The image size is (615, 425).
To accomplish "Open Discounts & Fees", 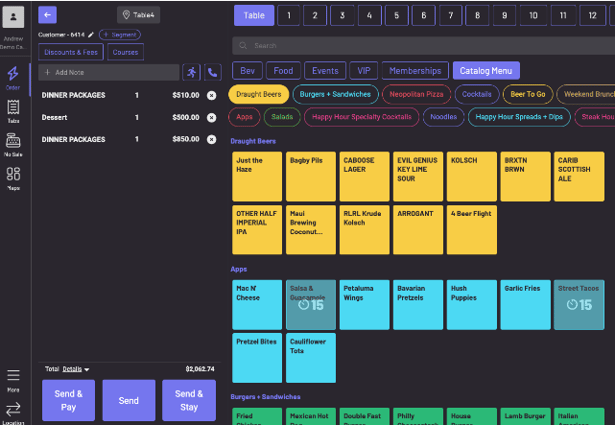I will click(x=73, y=52).
